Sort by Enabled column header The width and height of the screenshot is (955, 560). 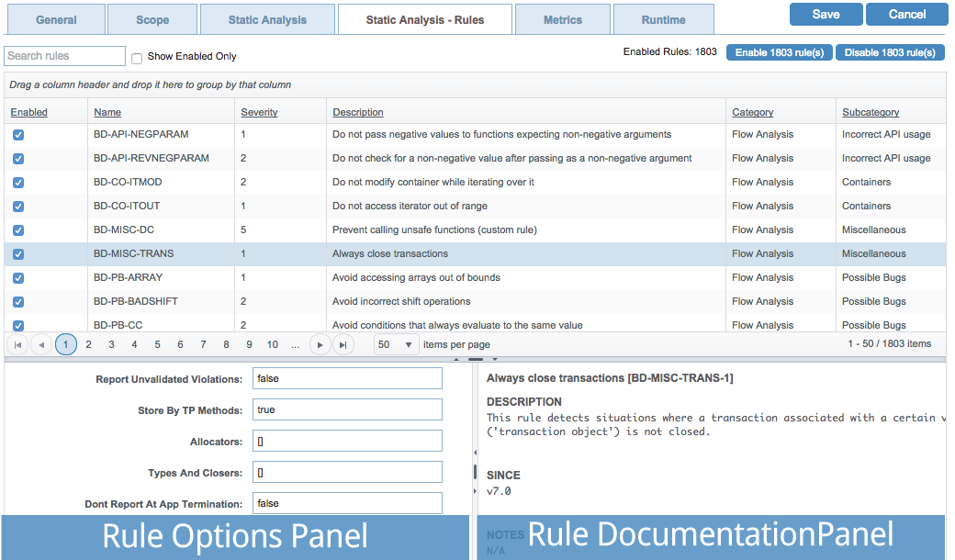pos(28,112)
